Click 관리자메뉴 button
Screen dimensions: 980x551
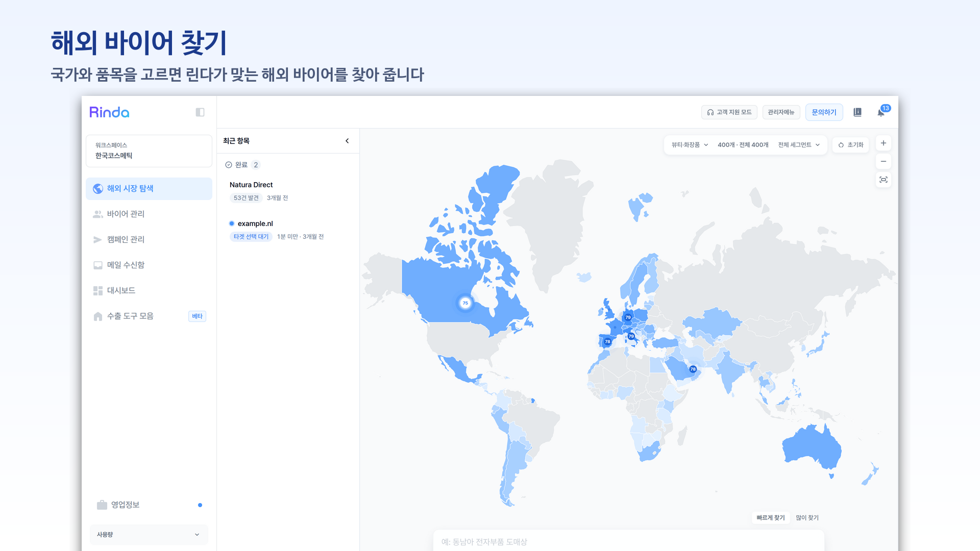(781, 112)
